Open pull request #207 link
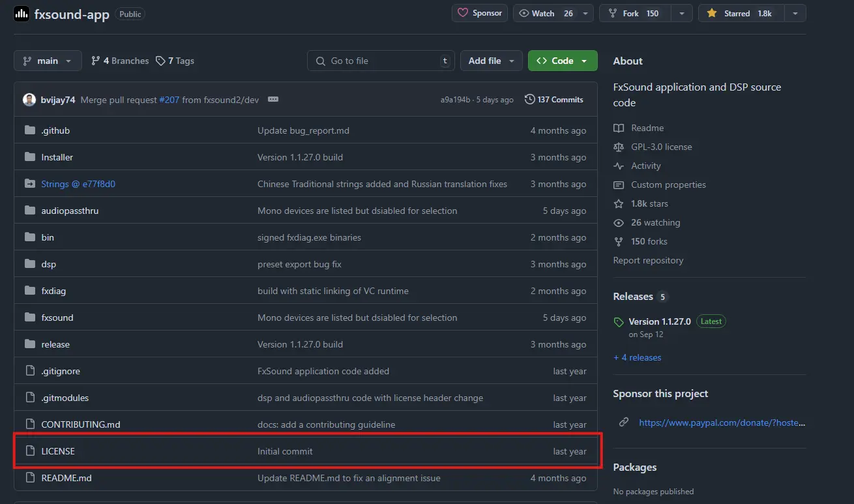This screenshot has width=854, height=504. [x=169, y=100]
